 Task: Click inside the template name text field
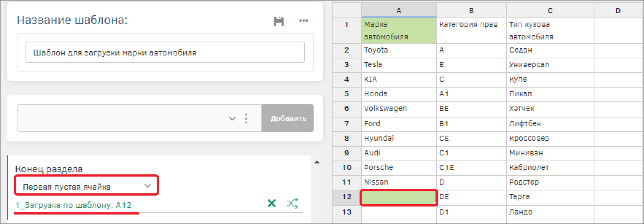tap(165, 53)
